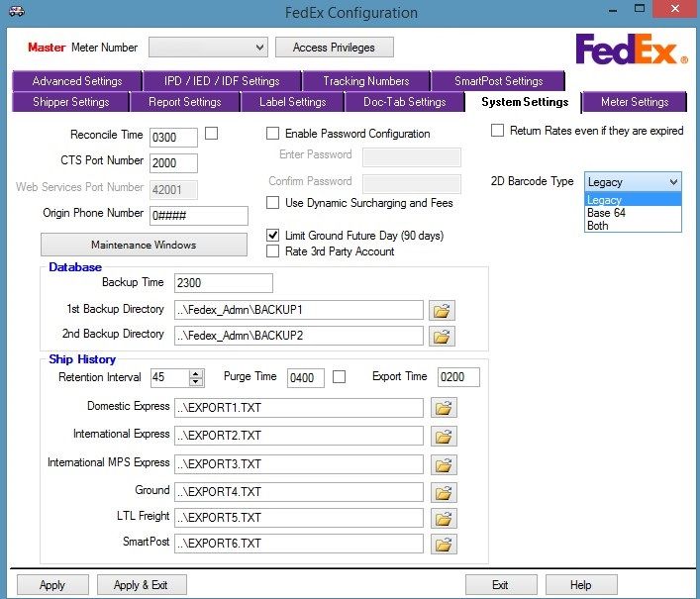
Task: Close the FedEx Configuration window
Action: pos(674,9)
